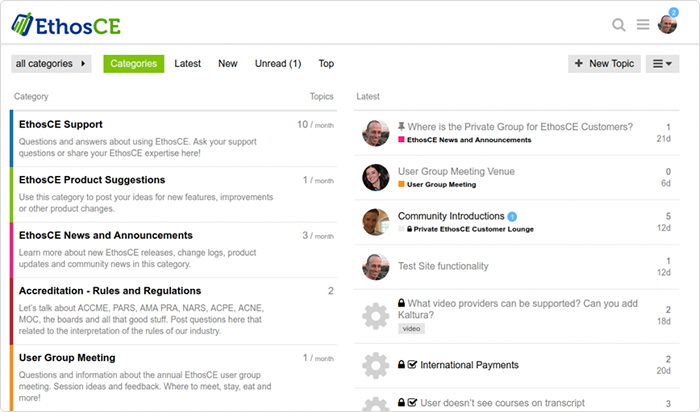Click the blue unread badge on Community Introductions
This screenshot has height=412, width=700.
[x=512, y=216]
